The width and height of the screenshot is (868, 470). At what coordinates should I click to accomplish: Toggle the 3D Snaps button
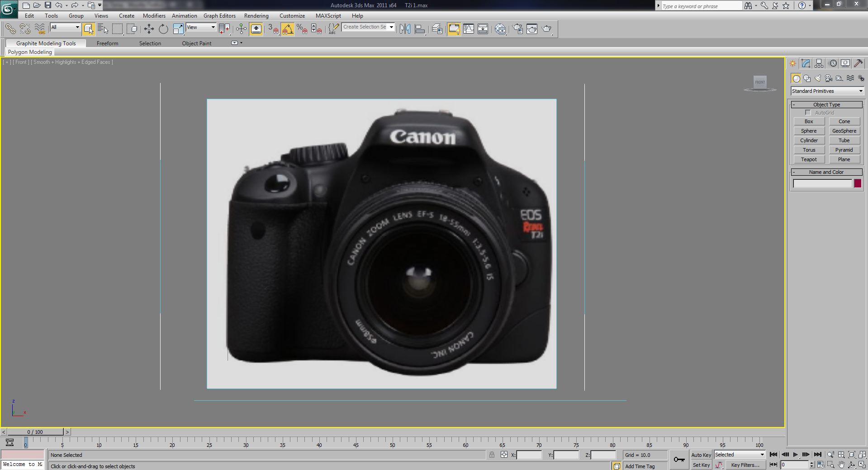(273, 29)
